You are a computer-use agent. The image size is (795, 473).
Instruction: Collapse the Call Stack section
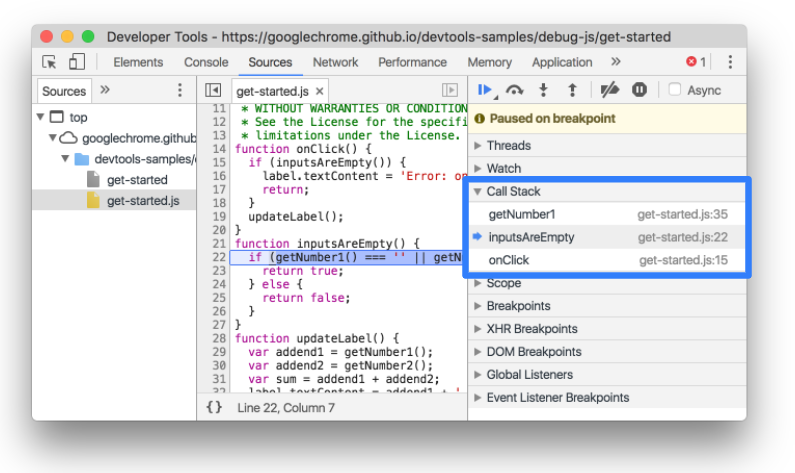(x=606, y=191)
